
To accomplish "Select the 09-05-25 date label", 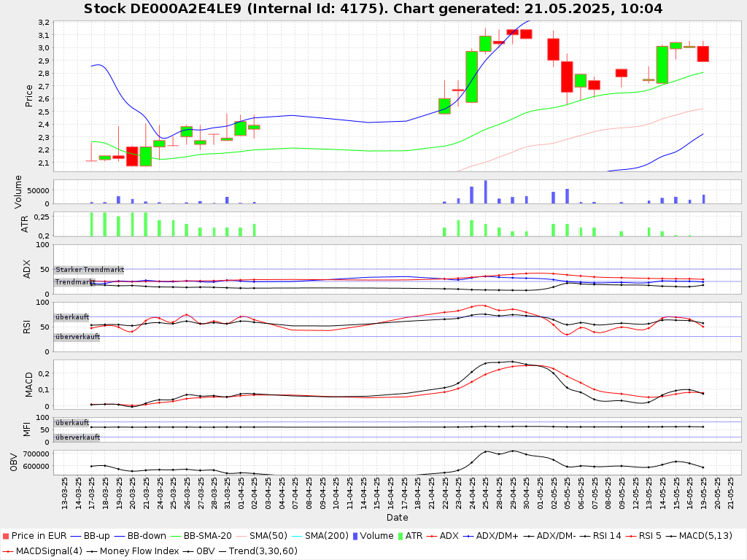I will pos(622,494).
